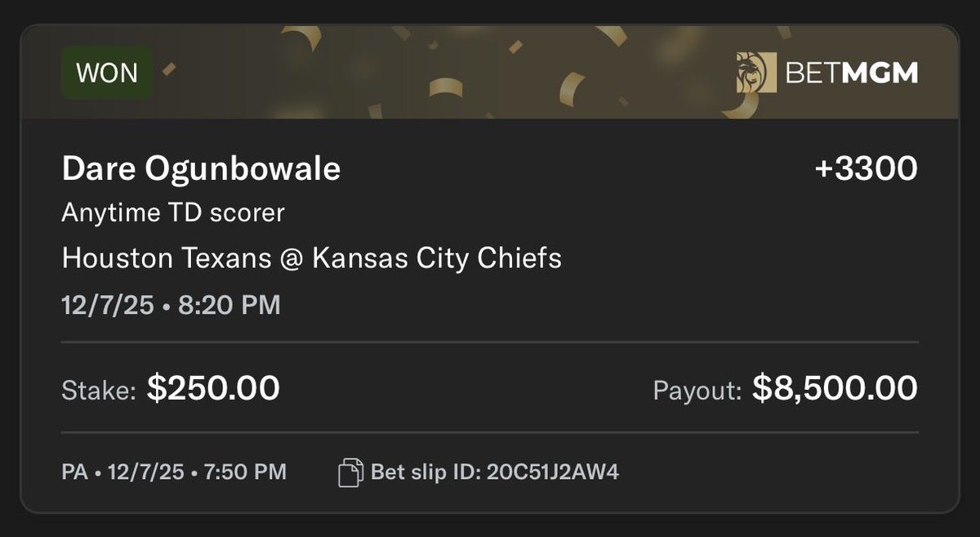The height and width of the screenshot is (537, 980).
Task: Click the WON status badge
Action: tap(107, 73)
